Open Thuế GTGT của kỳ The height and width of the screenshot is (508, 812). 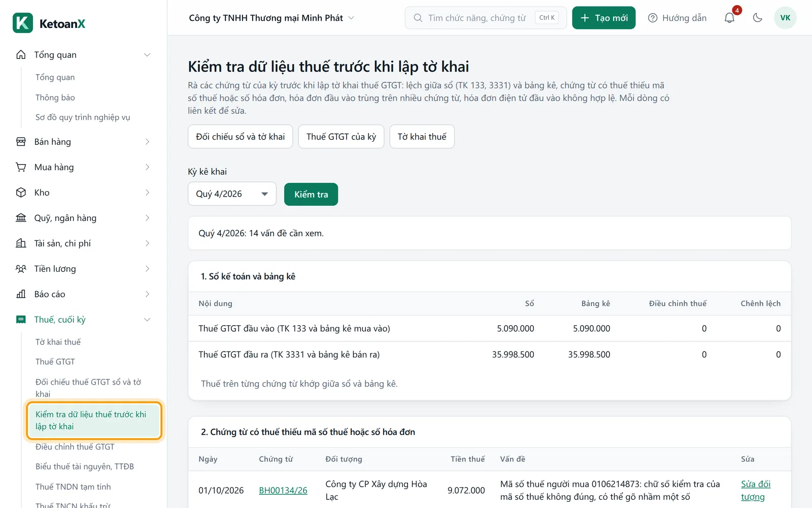coord(341,137)
